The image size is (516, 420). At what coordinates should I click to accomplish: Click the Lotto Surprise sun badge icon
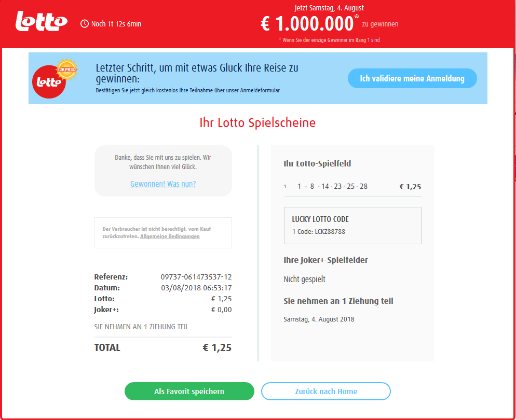pyautogui.click(x=66, y=69)
